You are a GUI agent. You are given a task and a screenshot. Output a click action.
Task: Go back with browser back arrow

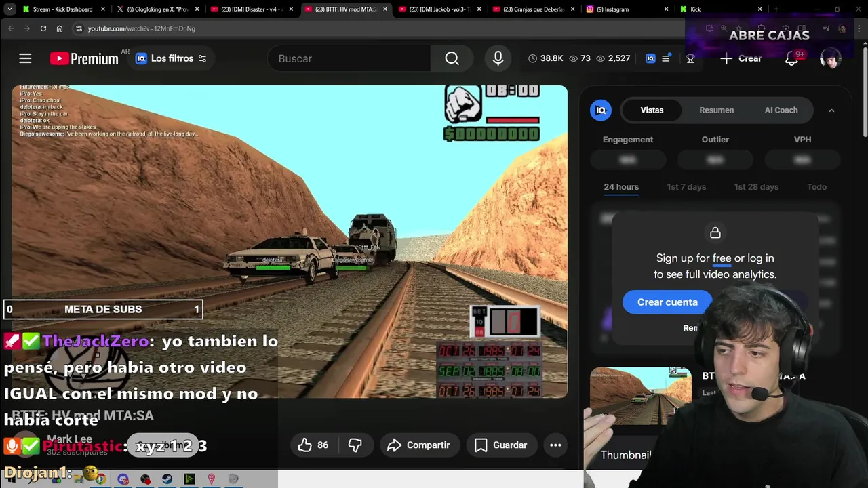point(10,28)
